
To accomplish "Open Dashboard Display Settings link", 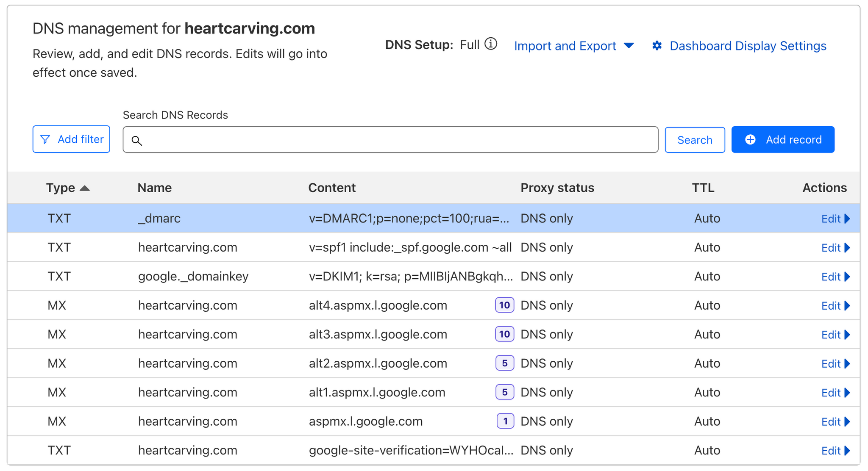I will tap(748, 46).
